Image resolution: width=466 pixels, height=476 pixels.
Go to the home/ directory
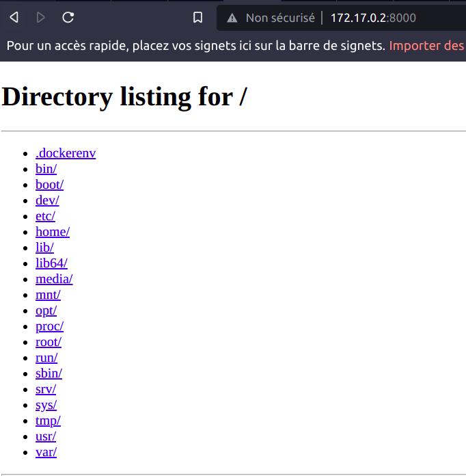click(x=53, y=232)
